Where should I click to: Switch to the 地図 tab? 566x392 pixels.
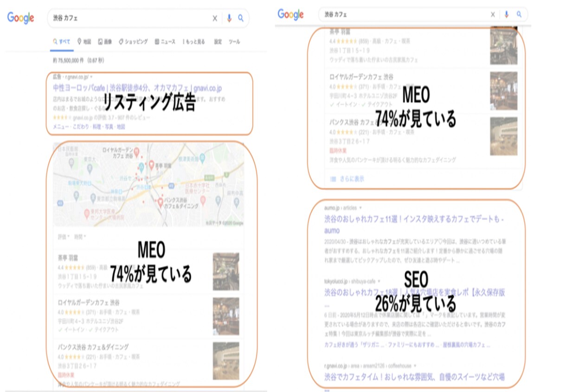pyautogui.click(x=84, y=42)
